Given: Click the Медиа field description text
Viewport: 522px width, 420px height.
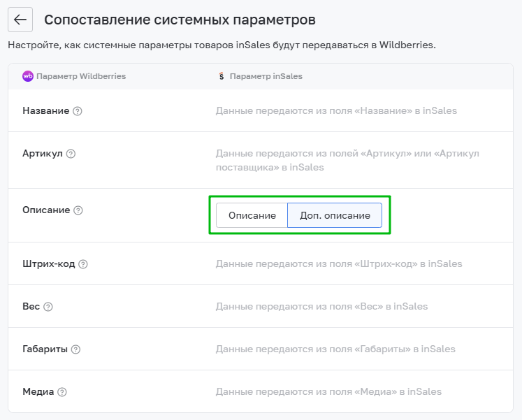Looking at the screenshot, I should point(328,392).
